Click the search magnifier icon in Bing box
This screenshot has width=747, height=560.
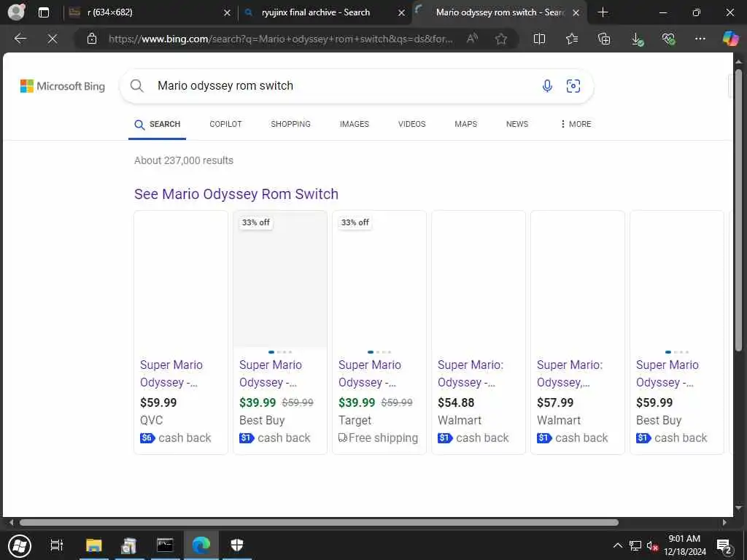tap(136, 86)
